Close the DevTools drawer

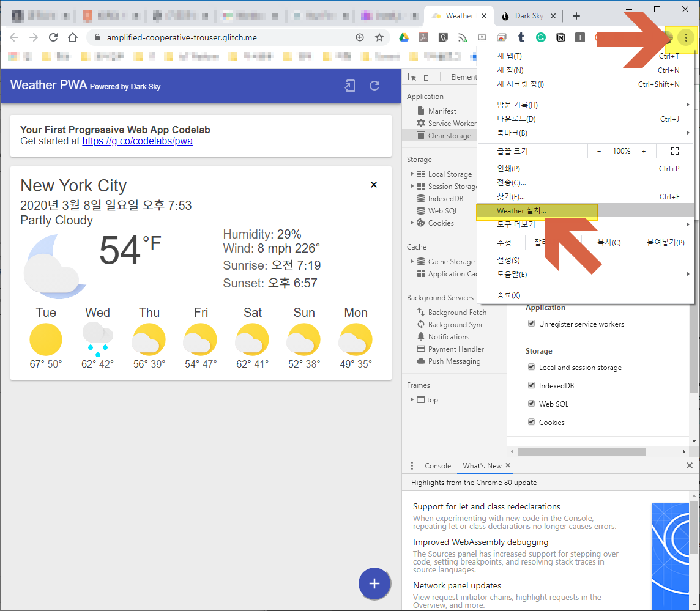tap(689, 465)
